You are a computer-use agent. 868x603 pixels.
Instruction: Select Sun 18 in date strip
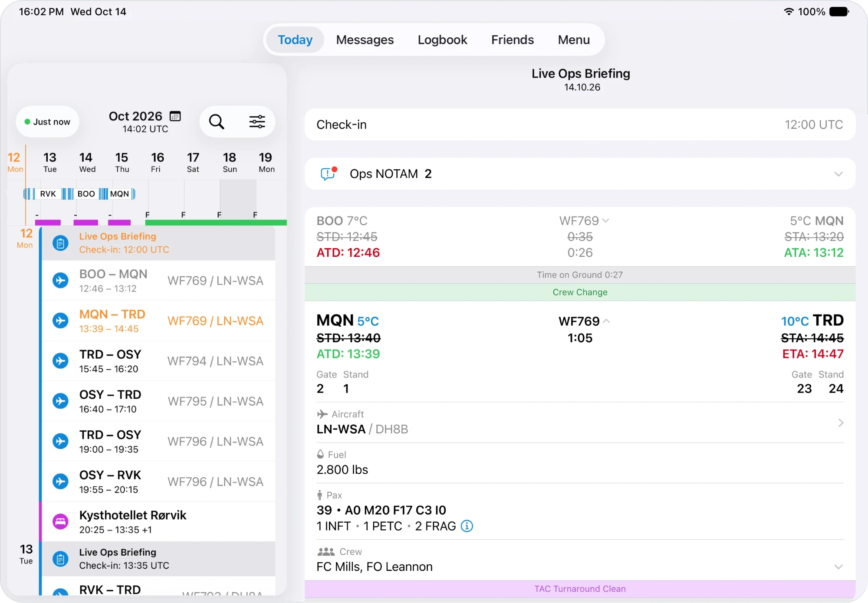(230, 162)
